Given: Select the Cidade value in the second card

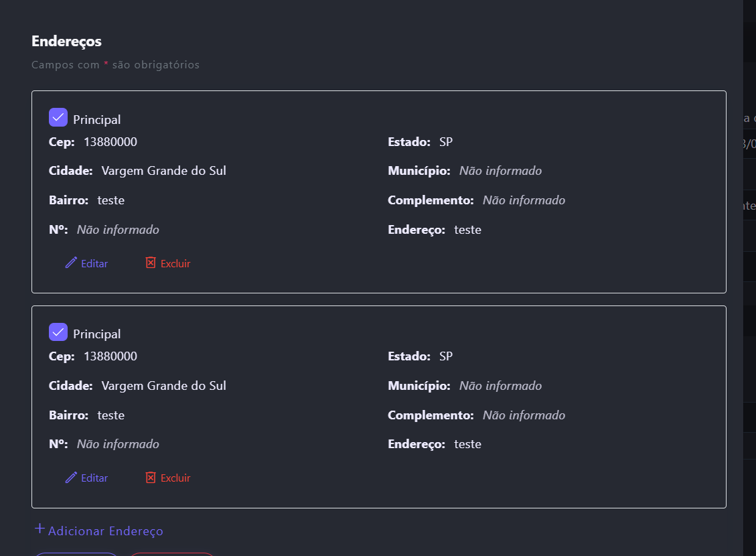Looking at the screenshot, I should point(163,386).
